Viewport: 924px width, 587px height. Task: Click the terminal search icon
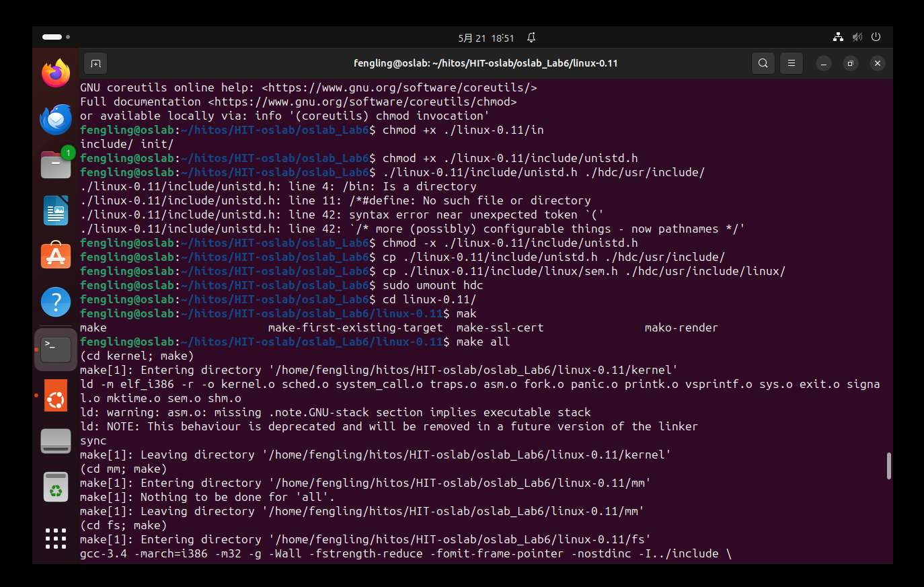pos(763,63)
